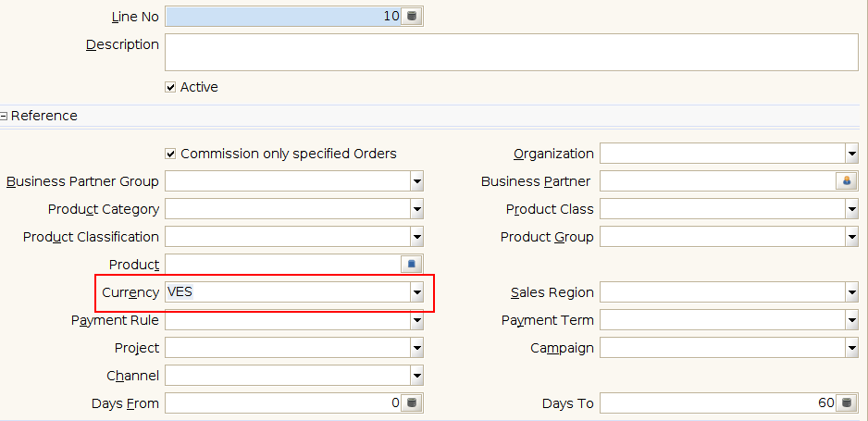Expand the Sales Region dropdown

click(852, 292)
